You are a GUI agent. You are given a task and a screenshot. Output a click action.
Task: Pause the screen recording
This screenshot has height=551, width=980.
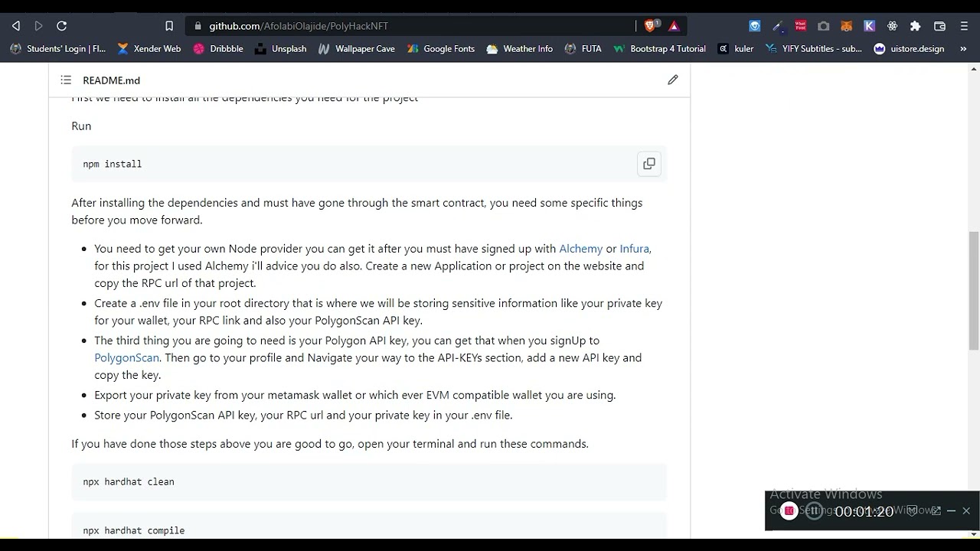[814, 511]
